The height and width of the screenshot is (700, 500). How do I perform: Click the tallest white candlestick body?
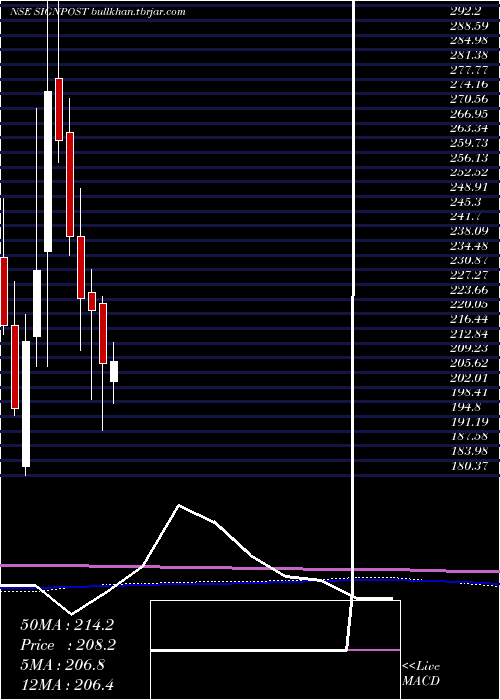coord(48,171)
